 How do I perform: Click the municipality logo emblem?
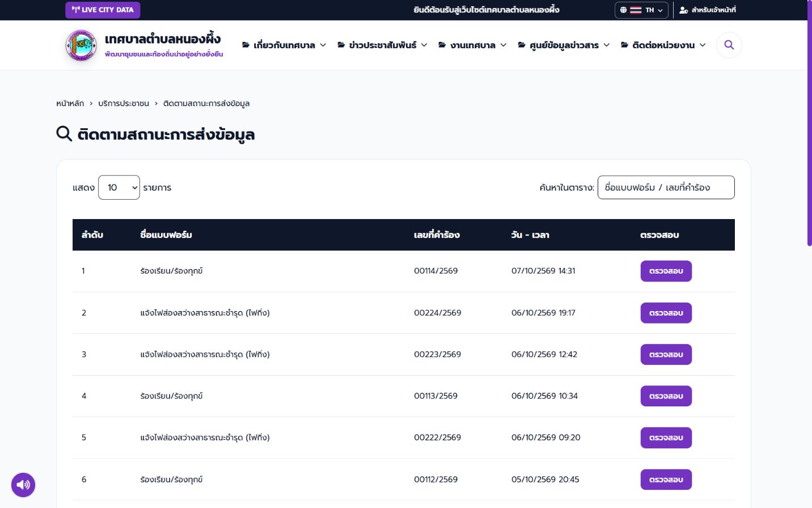pyautogui.click(x=82, y=45)
